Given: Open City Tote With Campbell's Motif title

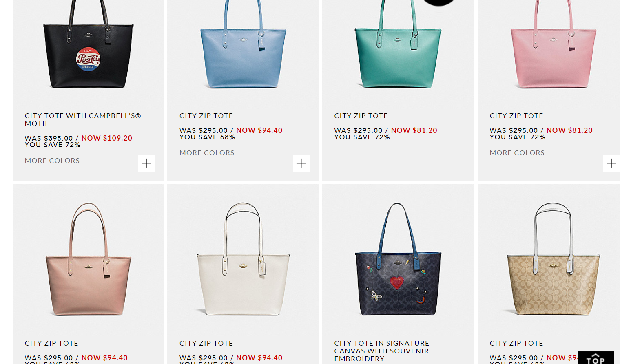Looking at the screenshot, I should (x=83, y=119).
